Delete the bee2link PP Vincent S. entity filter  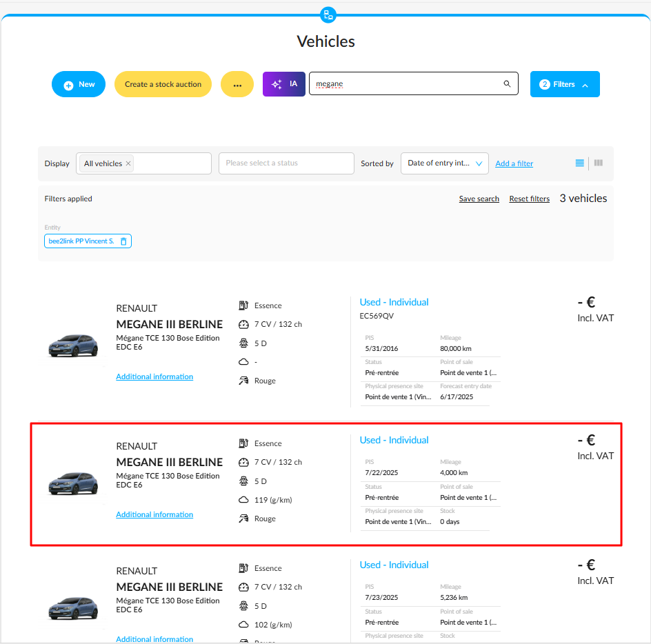coord(123,241)
